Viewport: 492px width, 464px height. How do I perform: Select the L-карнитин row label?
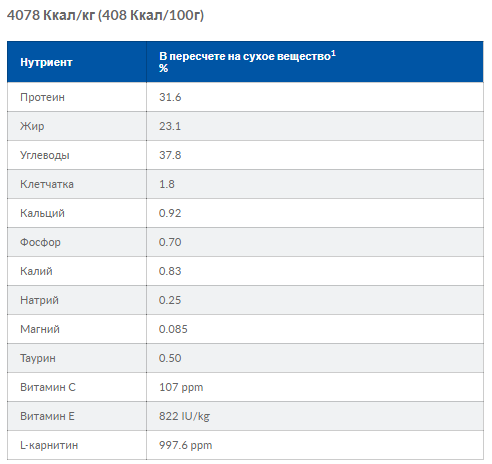tap(49, 445)
